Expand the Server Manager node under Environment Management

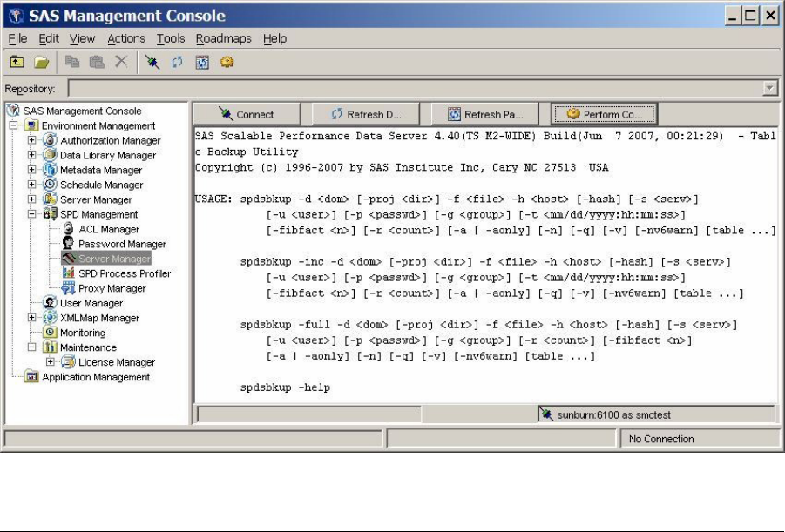click(x=31, y=199)
